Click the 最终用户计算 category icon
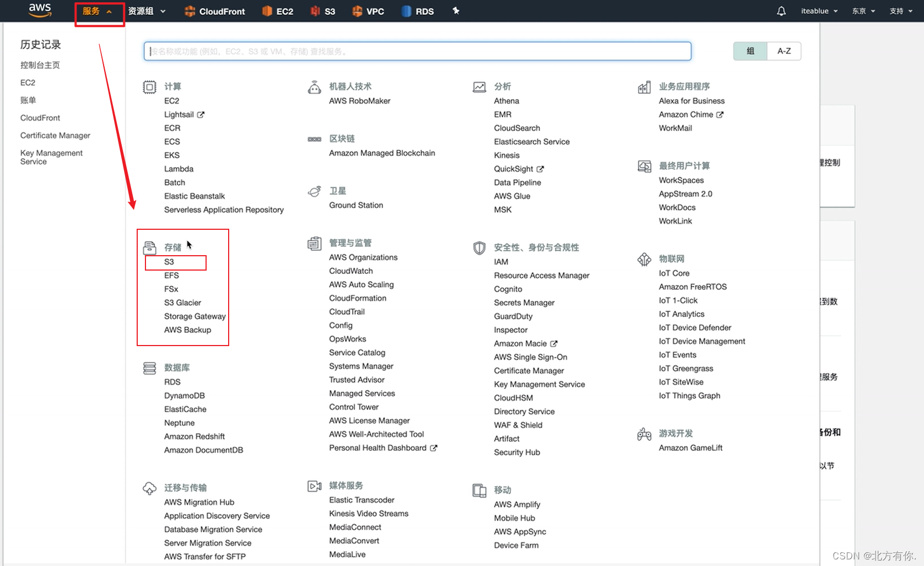 click(x=644, y=166)
